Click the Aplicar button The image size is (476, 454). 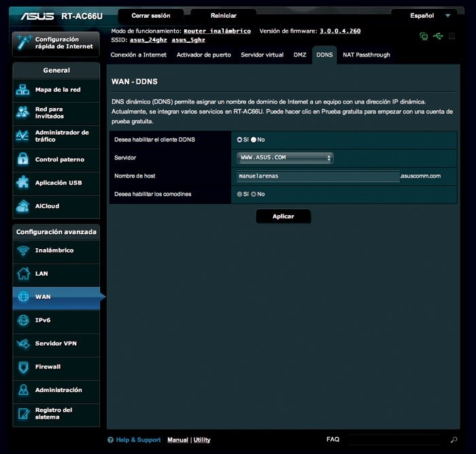[x=284, y=216]
